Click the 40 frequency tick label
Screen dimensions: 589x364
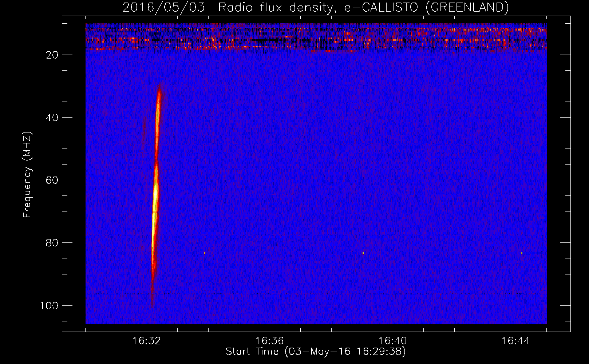pos(52,118)
